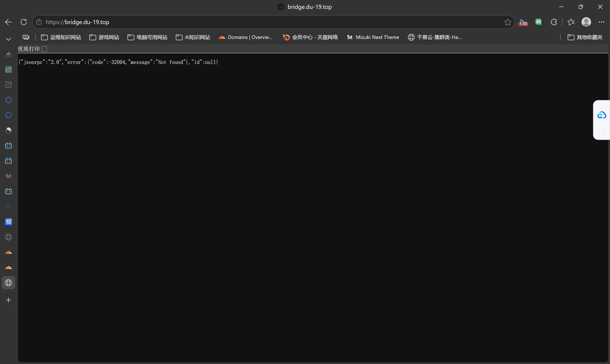Click the Baidu Netdisk cloud floating icon
610x364 pixels.
click(x=602, y=115)
